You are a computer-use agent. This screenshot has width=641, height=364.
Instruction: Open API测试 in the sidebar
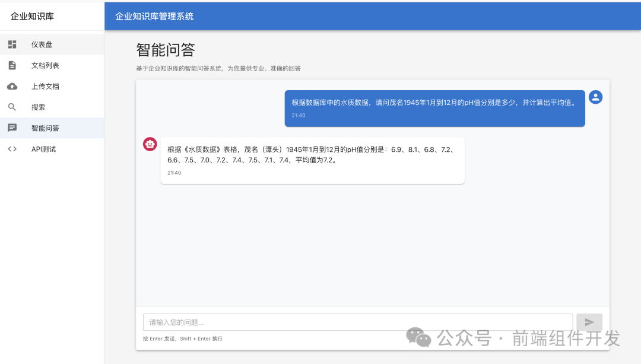[x=52, y=149]
